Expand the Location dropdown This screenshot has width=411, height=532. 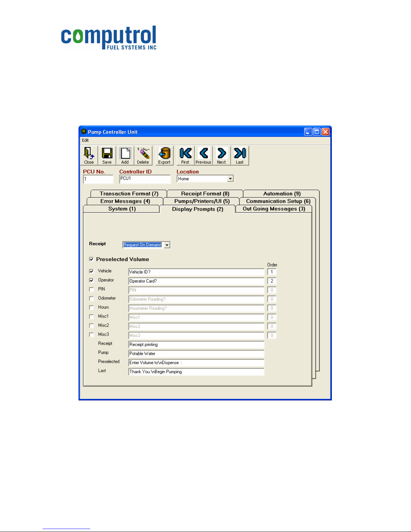(x=230, y=179)
